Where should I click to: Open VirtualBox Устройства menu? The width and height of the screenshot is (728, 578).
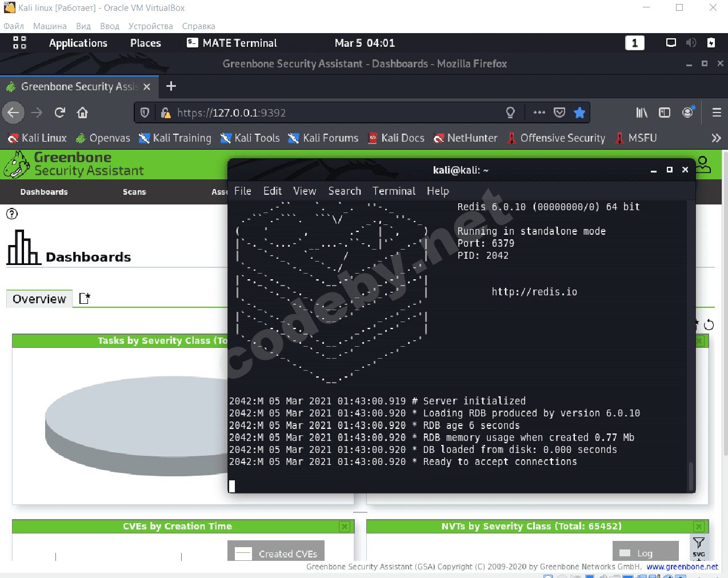[x=150, y=26]
